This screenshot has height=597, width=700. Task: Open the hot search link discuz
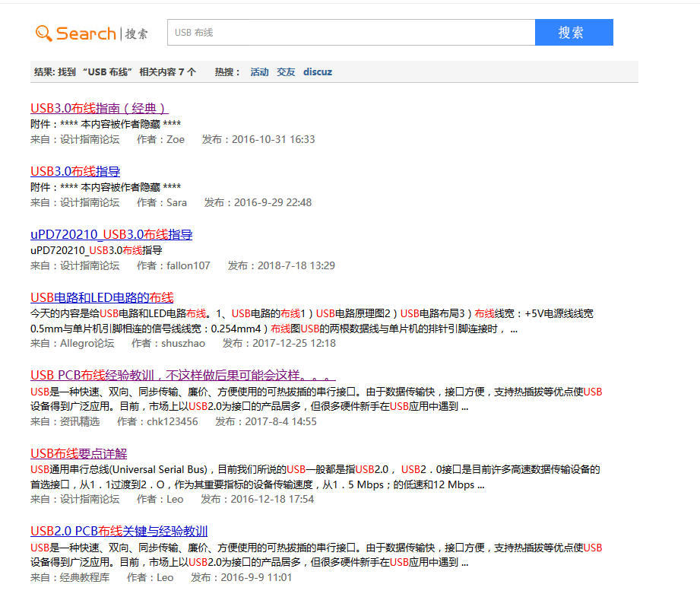pyautogui.click(x=318, y=72)
